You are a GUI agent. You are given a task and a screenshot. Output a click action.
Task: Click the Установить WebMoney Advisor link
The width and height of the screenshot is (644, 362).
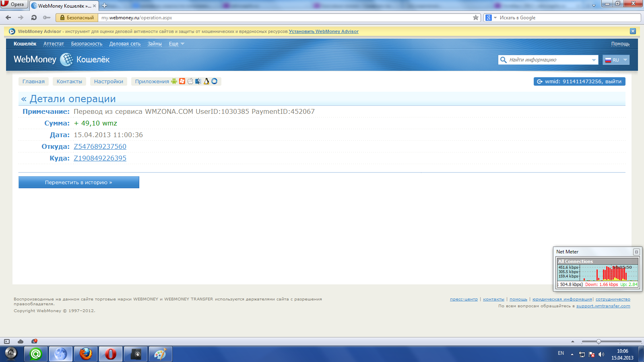pos(324,31)
